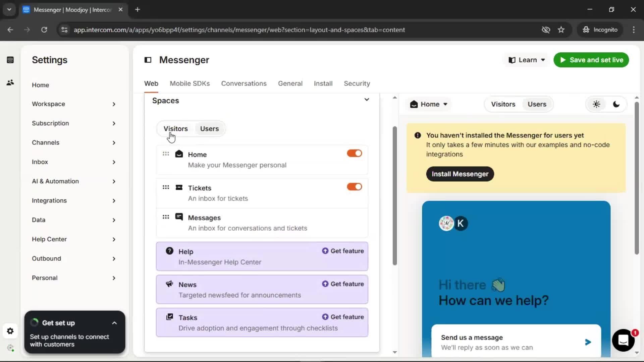644x362 pixels.
Task: Click preview panel vertical scrollbar
Action: (x=637, y=178)
